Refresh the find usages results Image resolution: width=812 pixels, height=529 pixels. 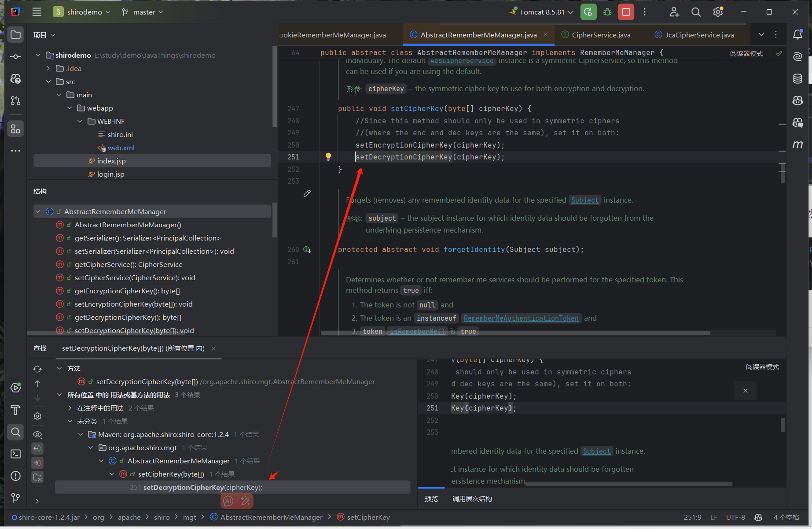[37, 369]
